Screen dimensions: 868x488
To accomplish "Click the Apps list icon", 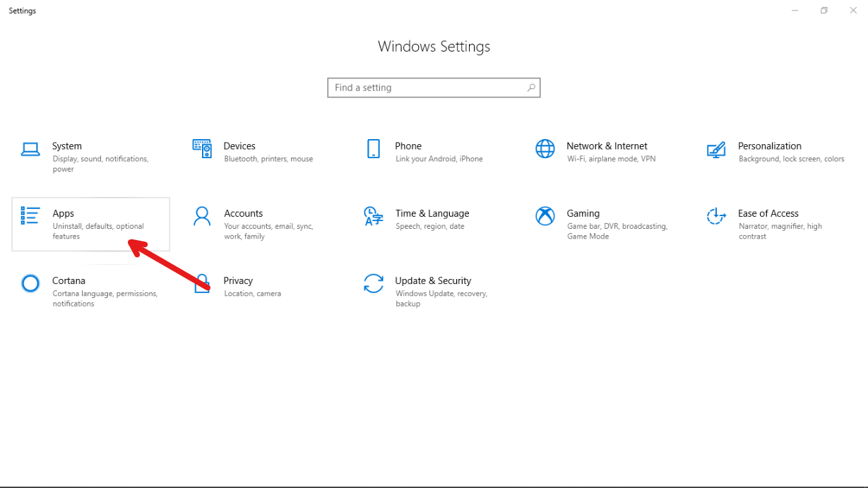I will click(30, 215).
